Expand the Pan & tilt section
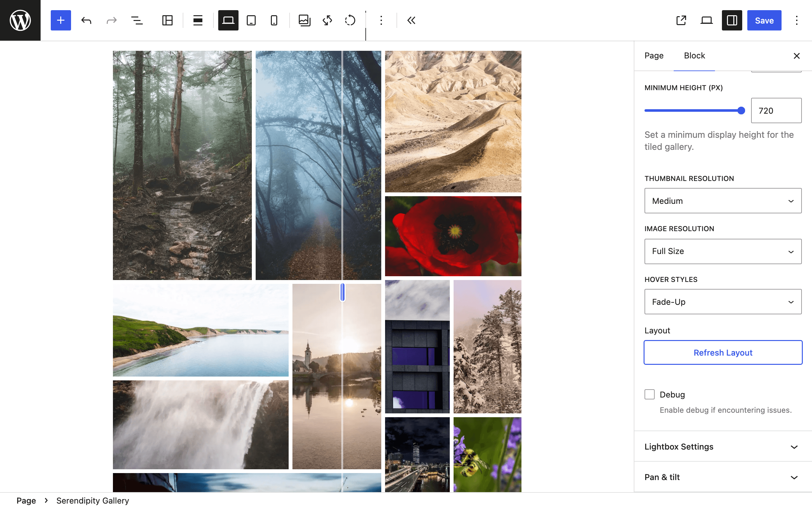812x508 pixels. pyautogui.click(x=723, y=477)
